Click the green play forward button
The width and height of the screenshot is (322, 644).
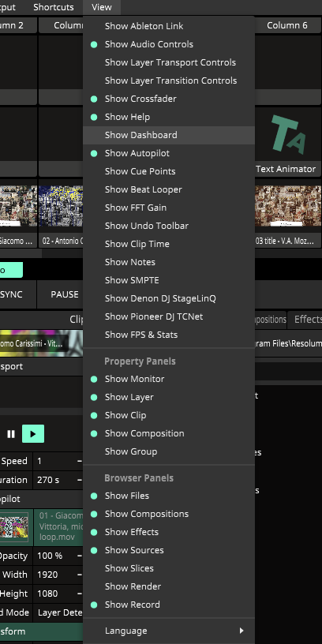33,434
